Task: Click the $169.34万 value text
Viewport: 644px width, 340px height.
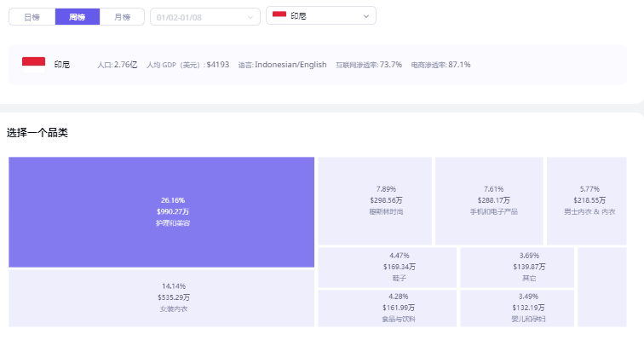Action: point(400,267)
